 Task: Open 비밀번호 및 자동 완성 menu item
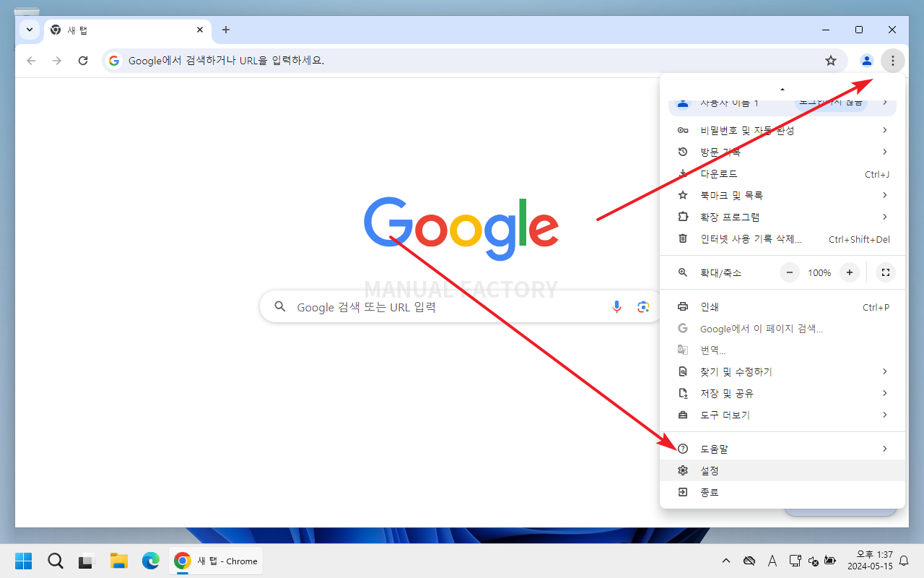coord(782,130)
